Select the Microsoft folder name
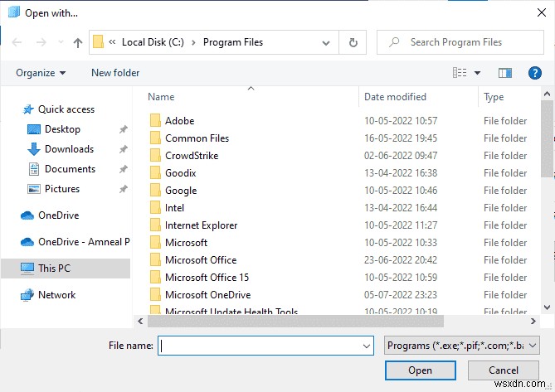555x392 pixels. [186, 243]
